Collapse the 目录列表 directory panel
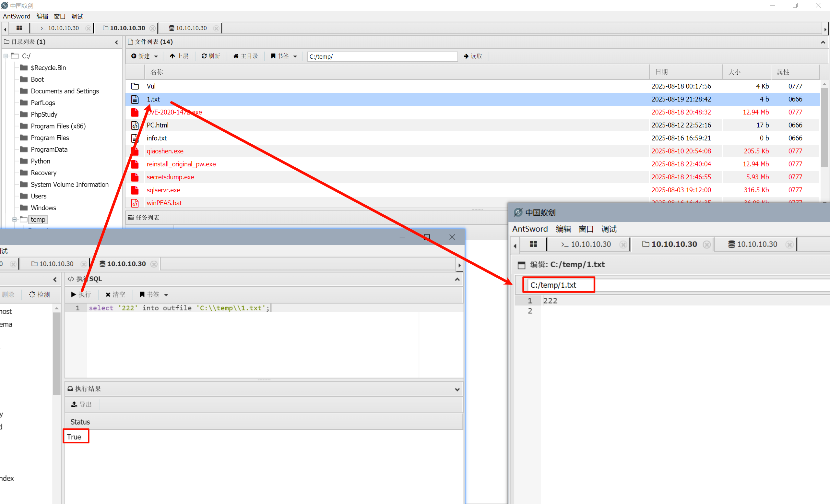This screenshot has height=504, width=830. point(116,42)
